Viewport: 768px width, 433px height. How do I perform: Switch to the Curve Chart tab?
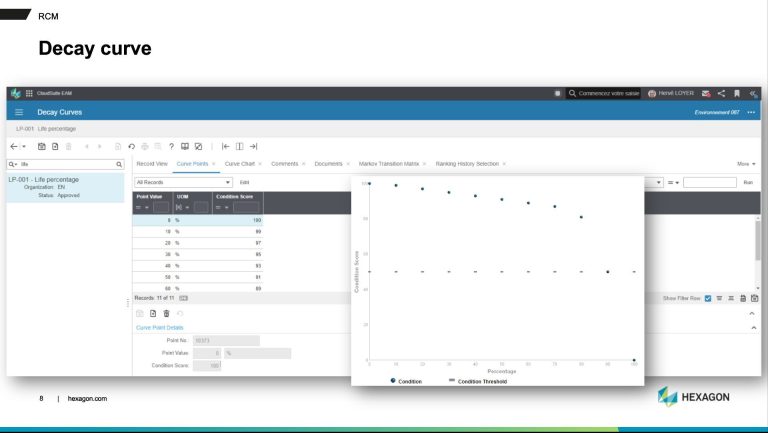239,163
